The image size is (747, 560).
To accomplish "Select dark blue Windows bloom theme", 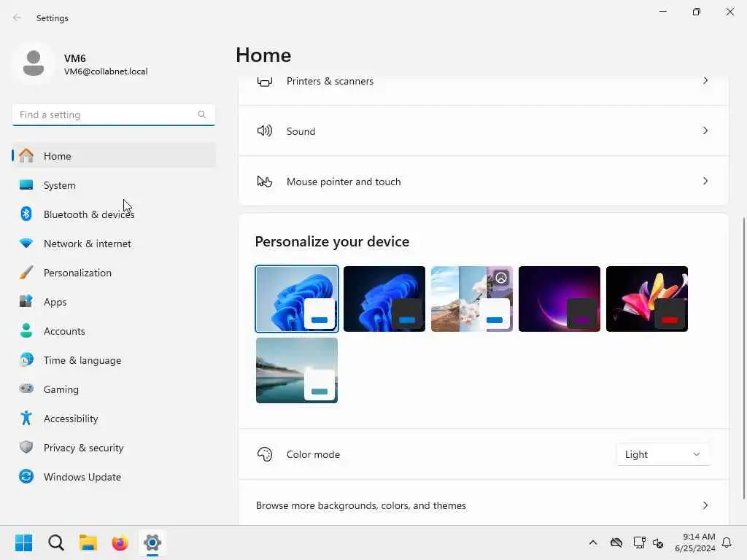I will tap(384, 298).
